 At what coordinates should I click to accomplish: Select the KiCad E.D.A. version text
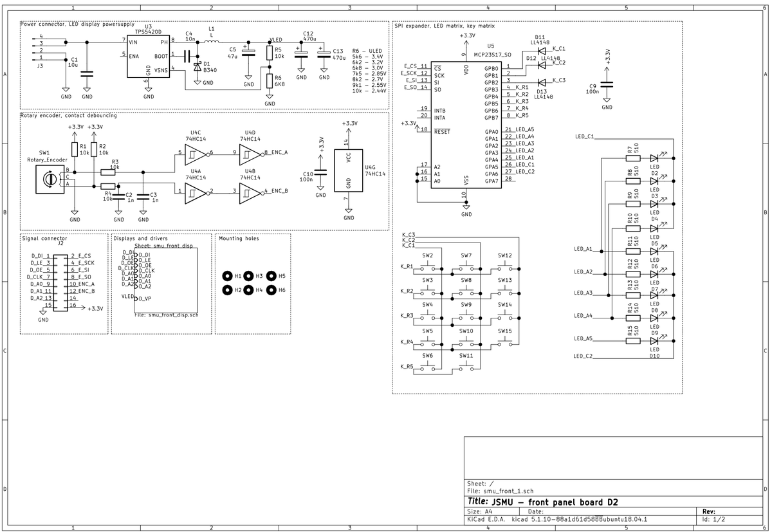(x=557, y=518)
